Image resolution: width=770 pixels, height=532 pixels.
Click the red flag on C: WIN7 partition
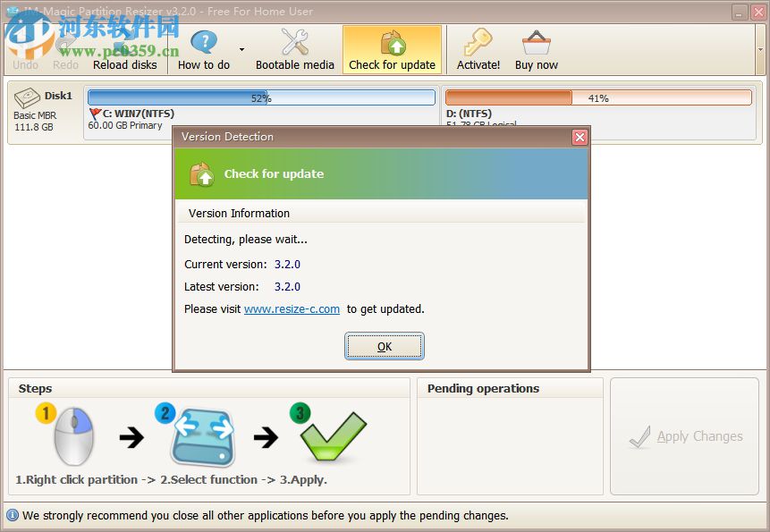tap(95, 113)
